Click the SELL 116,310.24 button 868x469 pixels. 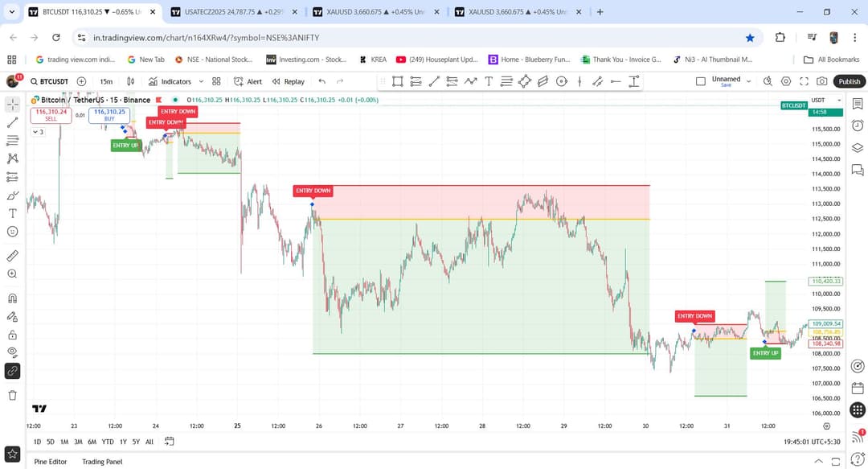pos(51,115)
